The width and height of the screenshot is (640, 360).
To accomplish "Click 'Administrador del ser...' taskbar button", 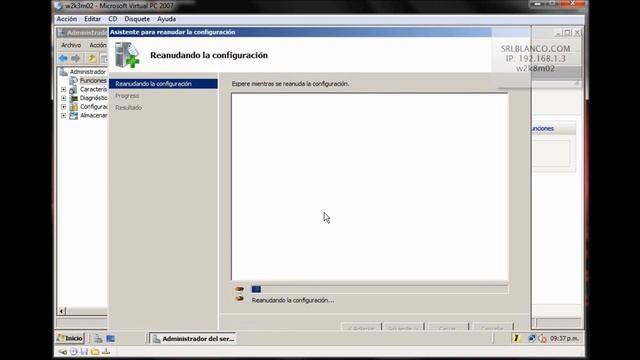I will tap(193, 339).
